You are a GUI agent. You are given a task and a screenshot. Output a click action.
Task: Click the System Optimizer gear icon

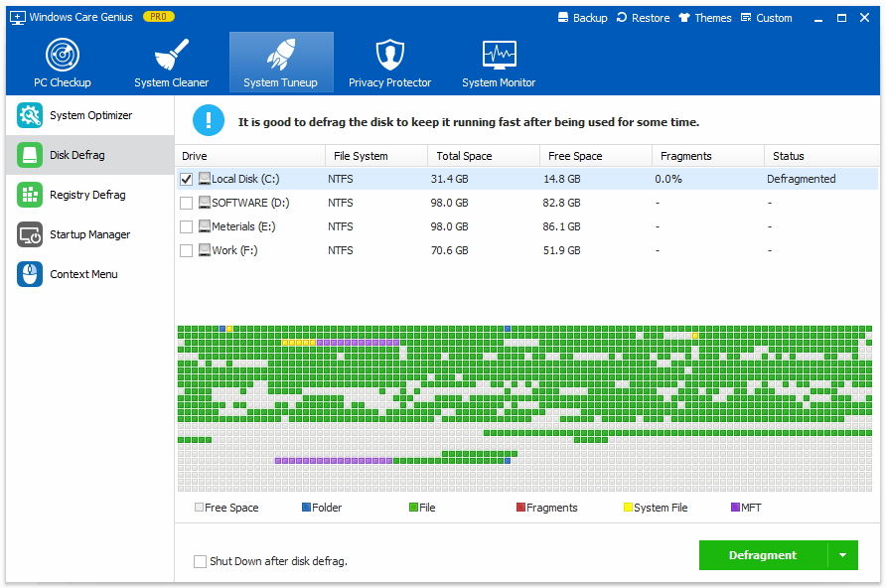pos(30,115)
